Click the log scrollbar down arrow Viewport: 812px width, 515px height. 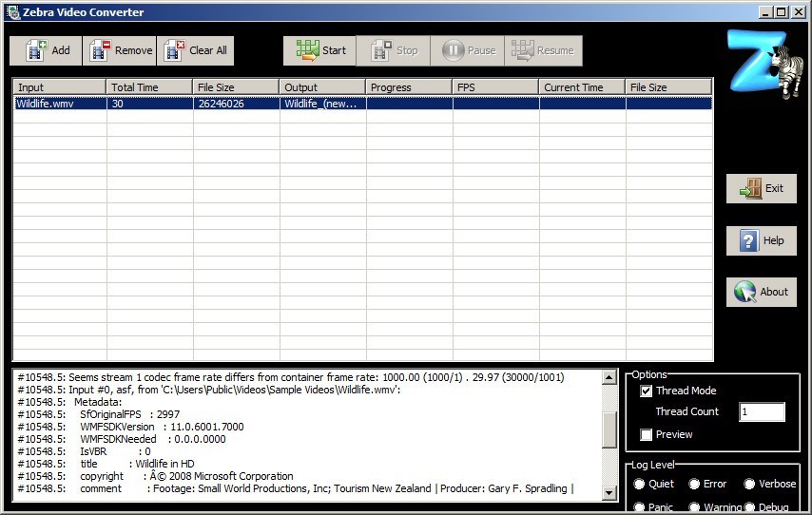pos(609,493)
